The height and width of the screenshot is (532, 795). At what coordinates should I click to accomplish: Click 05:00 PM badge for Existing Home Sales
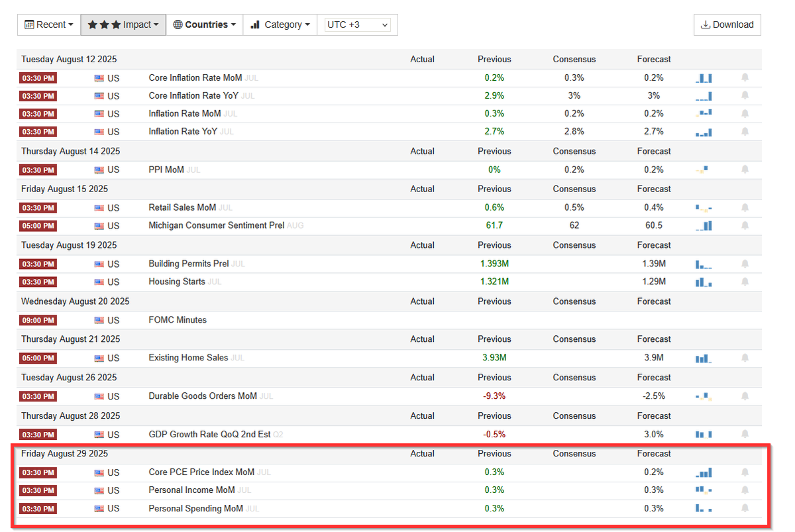[38, 358]
